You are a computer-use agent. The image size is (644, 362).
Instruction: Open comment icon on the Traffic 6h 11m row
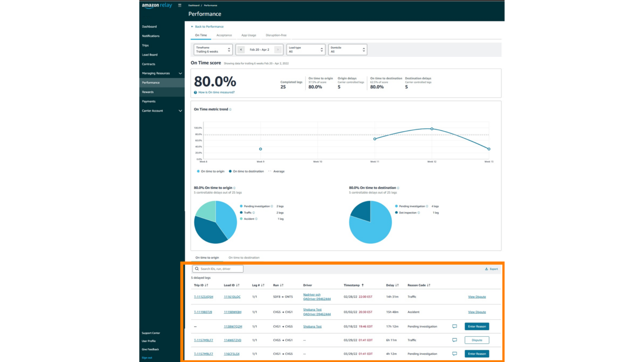tap(454, 340)
